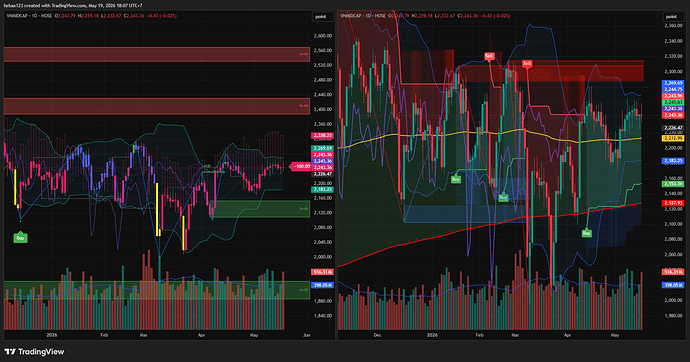
Task: Click the 2,600.00 price axis label on left chart
Action: (322, 36)
